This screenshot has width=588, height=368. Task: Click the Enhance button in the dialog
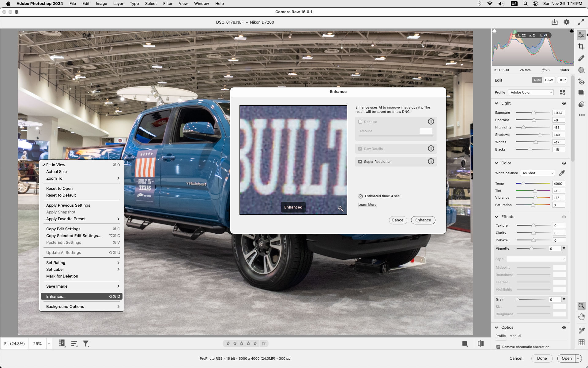(x=423, y=220)
